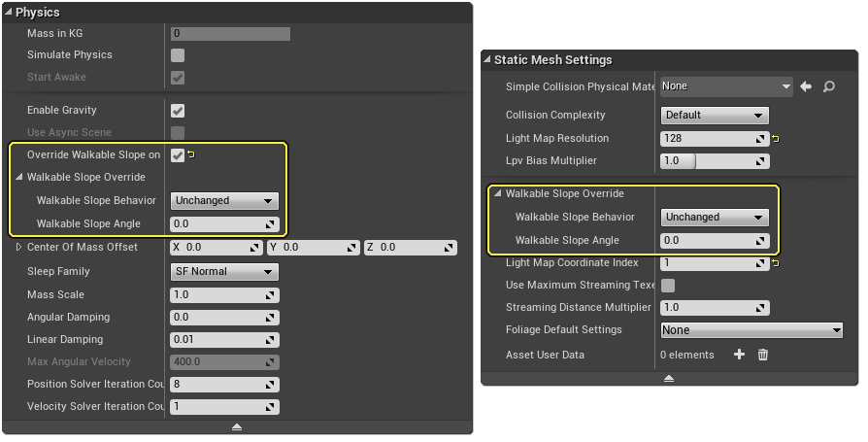Enable Use Maximum Streaming Texel Ratio
This screenshot has height=442, width=868.
click(668, 286)
